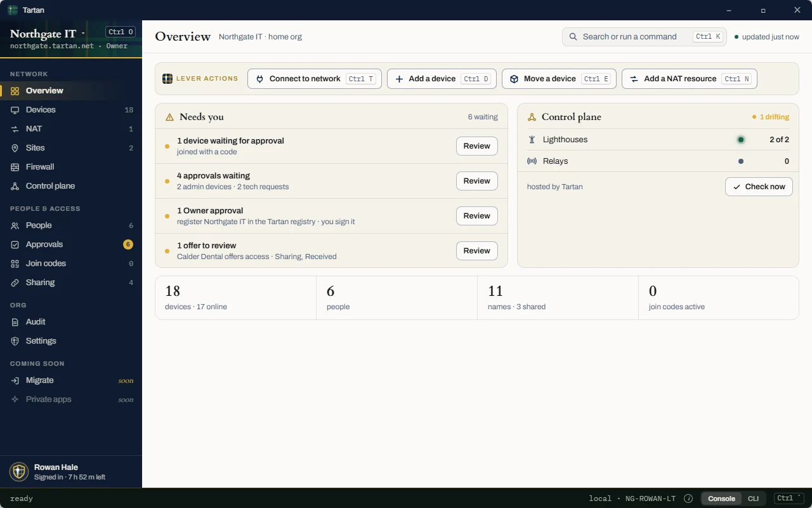Viewport: 812px width, 508px height.
Task: Open the Join codes grid icon
Action: (x=15, y=264)
